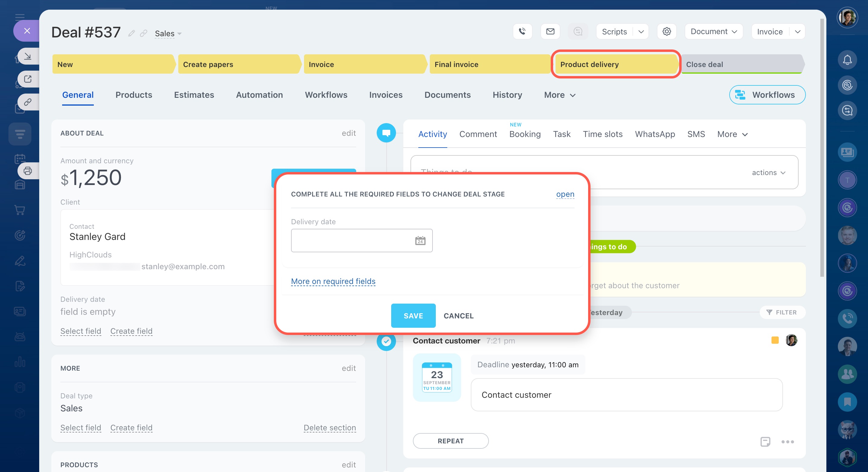Click the print icon in left panel
The image size is (868, 472).
coord(28,171)
